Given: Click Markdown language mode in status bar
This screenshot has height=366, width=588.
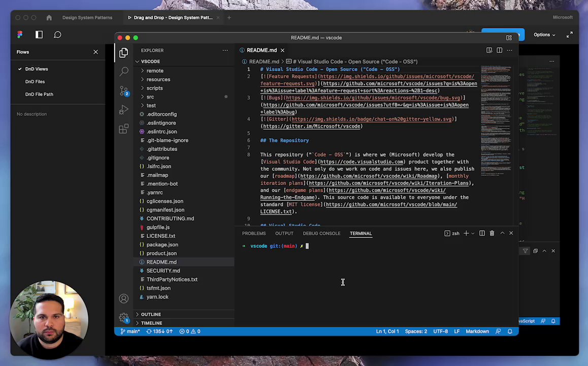Looking at the screenshot, I should tap(477, 331).
